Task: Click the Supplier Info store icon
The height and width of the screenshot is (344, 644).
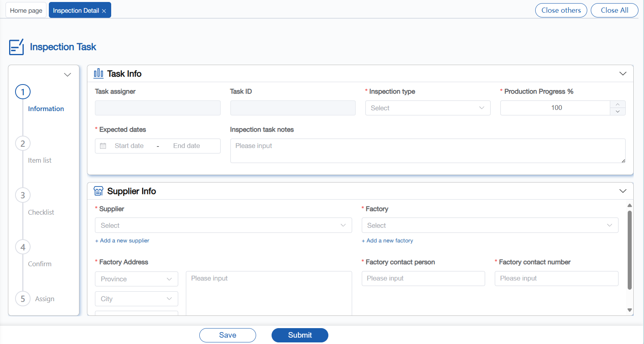Action: (x=98, y=191)
